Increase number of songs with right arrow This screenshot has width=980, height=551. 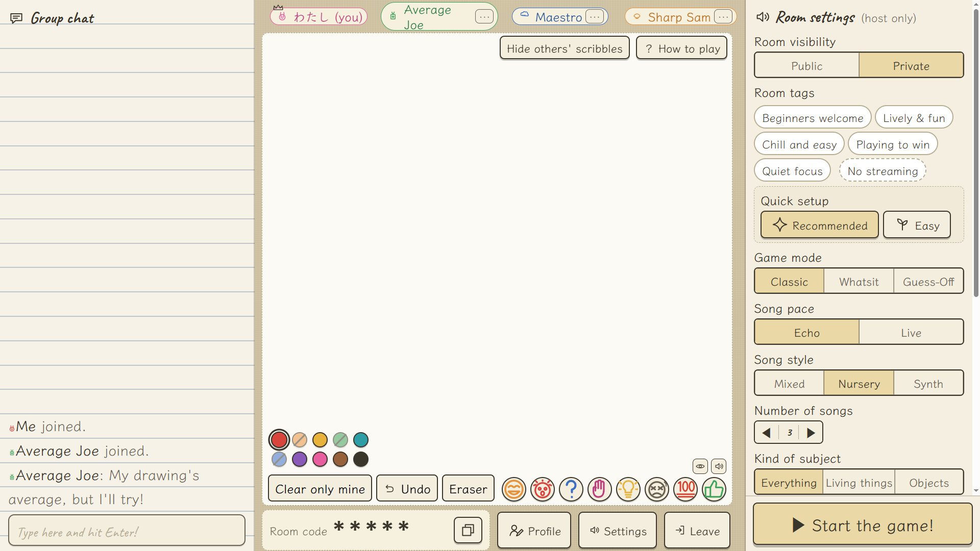(811, 433)
